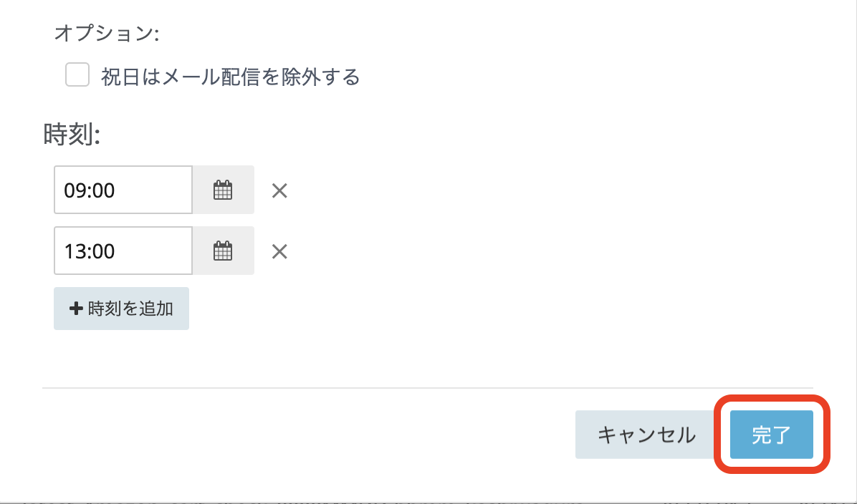Open the time picker for 13:00

tap(223, 251)
